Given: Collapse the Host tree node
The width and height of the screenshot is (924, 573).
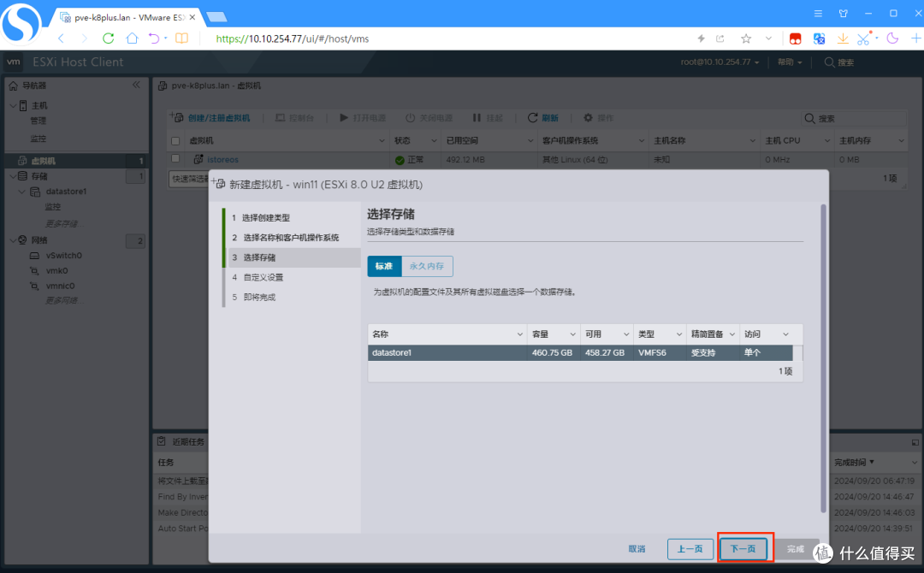Looking at the screenshot, I should 13,105.
